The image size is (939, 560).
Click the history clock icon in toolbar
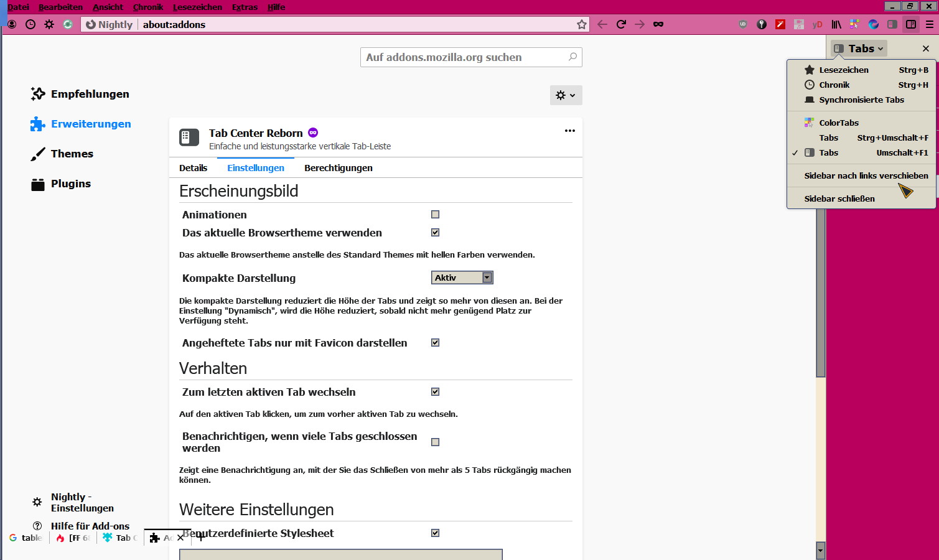coord(30,24)
